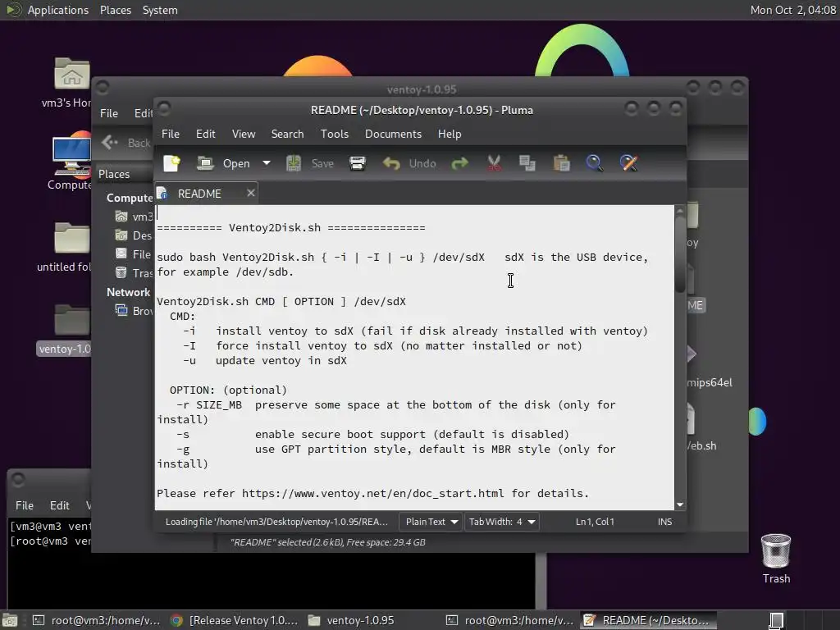Click the Save toolbar button

[309, 163]
